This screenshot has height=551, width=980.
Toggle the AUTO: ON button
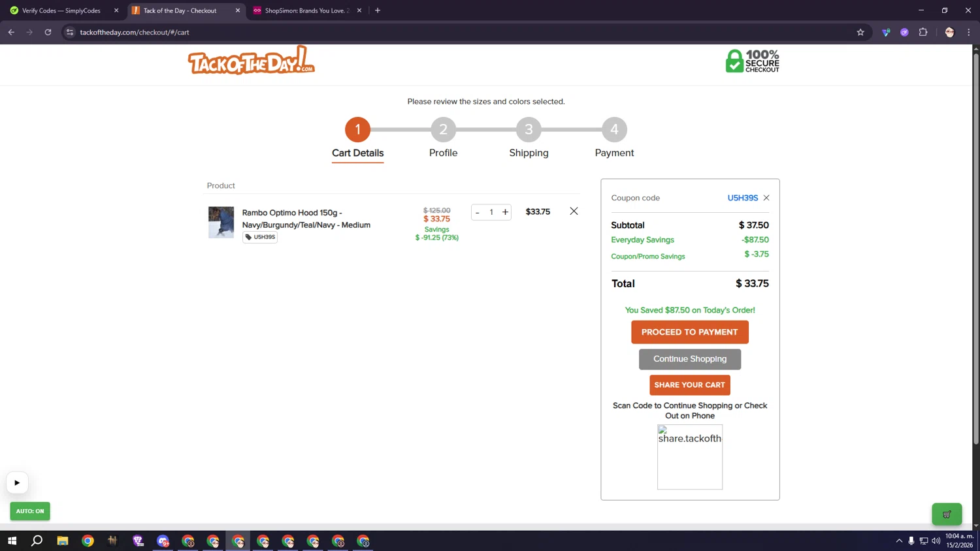coord(30,511)
